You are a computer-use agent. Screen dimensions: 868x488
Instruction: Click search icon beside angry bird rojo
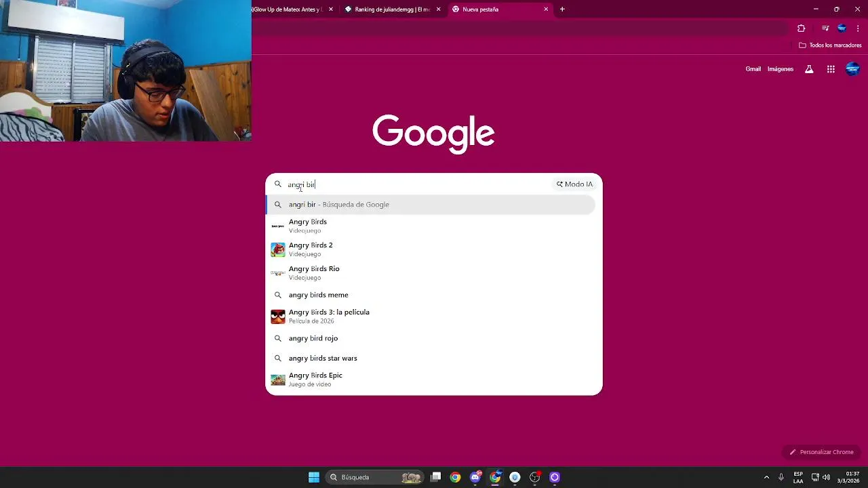(277, 338)
